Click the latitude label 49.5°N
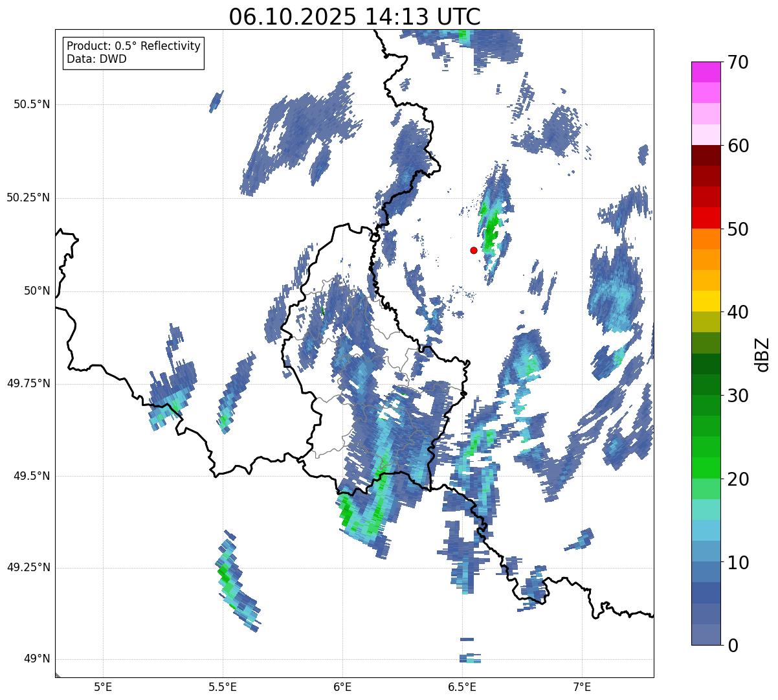778x700 pixels. click(32, 476)
